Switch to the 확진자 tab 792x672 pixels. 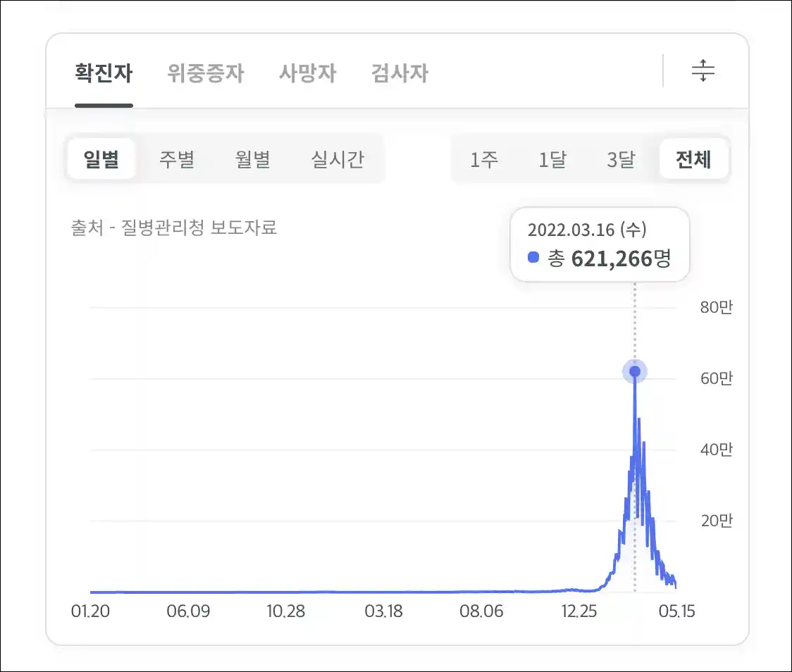(104, 73)
